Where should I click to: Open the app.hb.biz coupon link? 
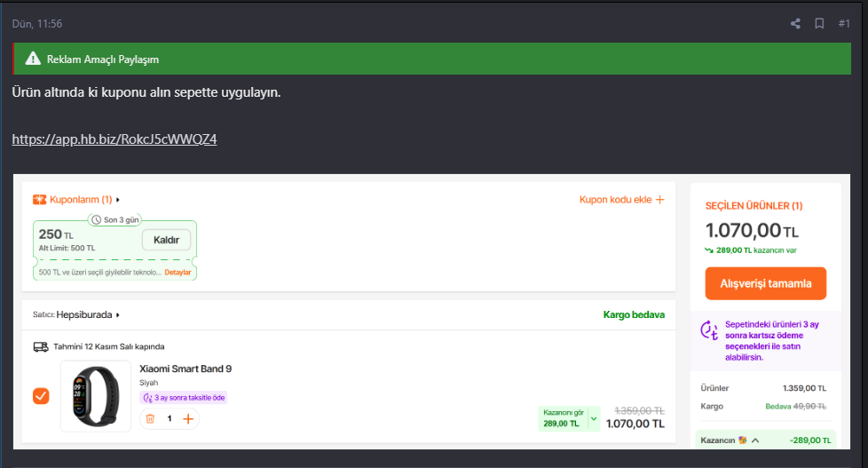(114, 139)
